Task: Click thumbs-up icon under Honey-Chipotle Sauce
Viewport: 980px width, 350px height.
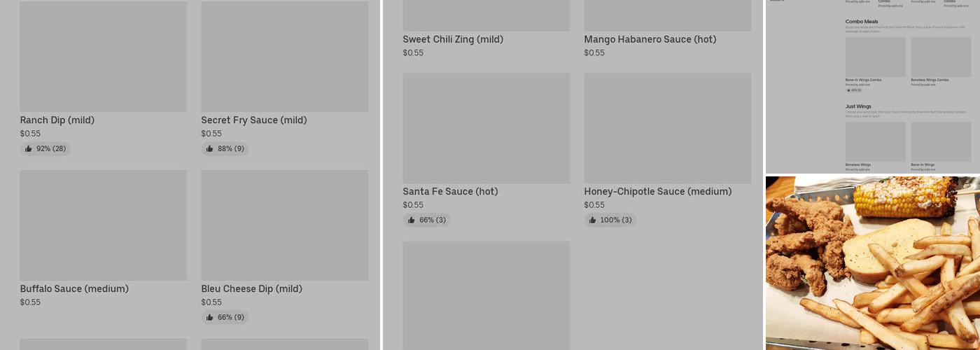Action: (x=593, y=220)
